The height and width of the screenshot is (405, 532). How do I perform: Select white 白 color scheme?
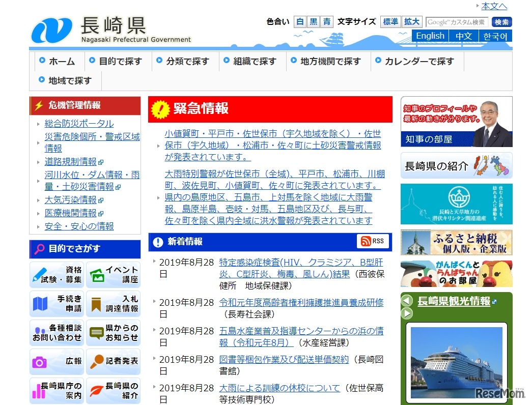300,22
